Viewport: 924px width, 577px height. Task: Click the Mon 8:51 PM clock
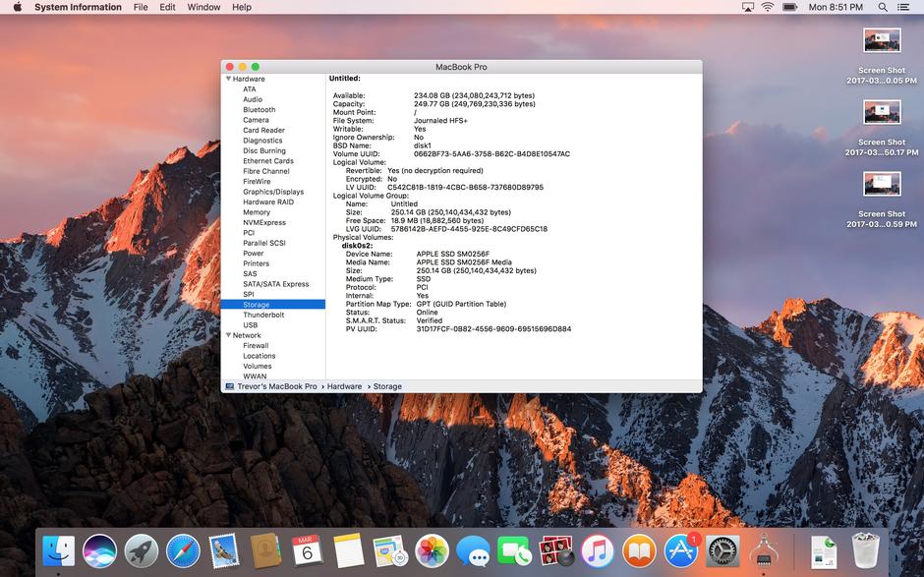[836, 7]
